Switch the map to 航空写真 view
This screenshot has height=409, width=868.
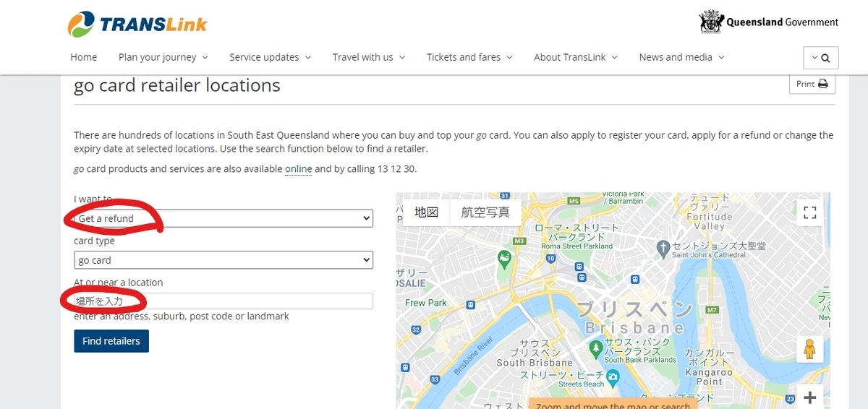tap(485, 212)
